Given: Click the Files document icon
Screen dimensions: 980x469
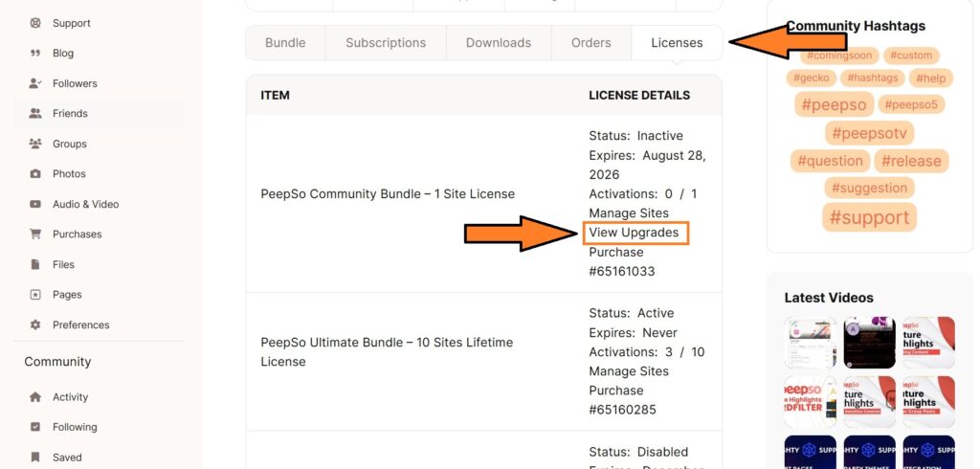Looking at the screenshot, I should (35, 264).
